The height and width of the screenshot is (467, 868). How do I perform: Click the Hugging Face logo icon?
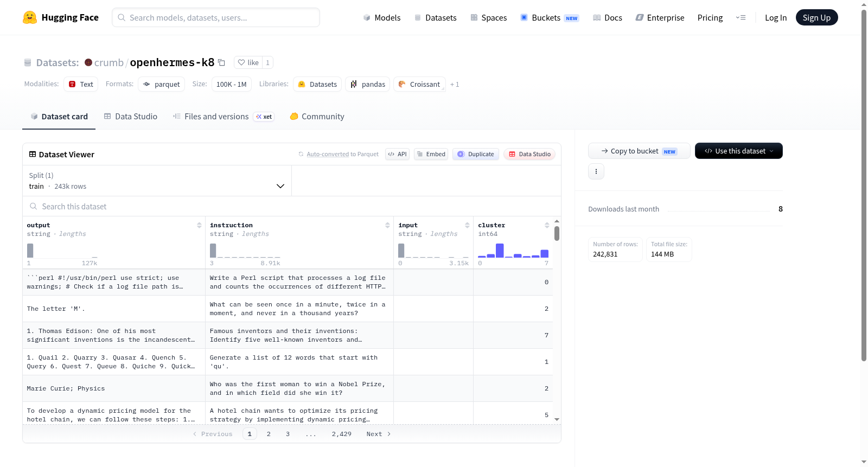(x=30, y=17)
